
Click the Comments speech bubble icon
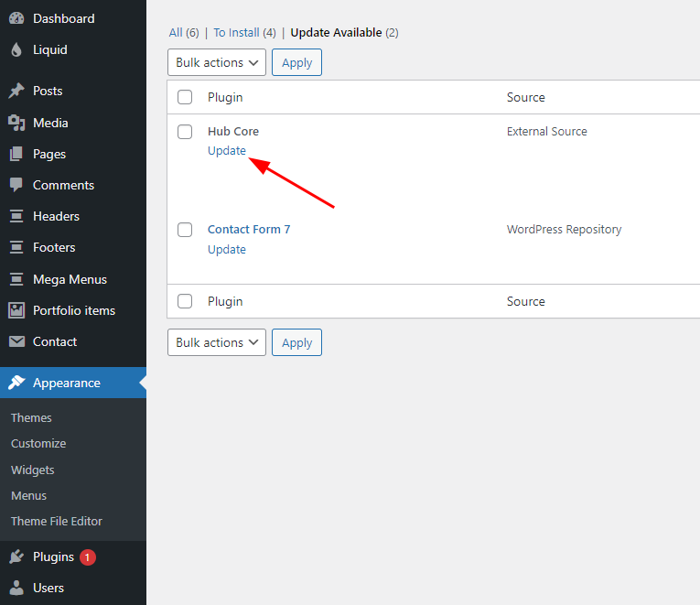(16, 185)
